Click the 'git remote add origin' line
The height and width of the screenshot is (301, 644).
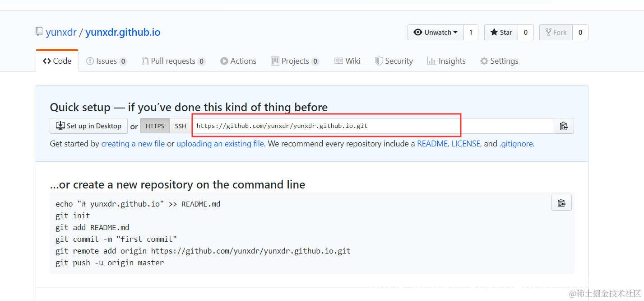pyautogui.click(x=203, y=251)
